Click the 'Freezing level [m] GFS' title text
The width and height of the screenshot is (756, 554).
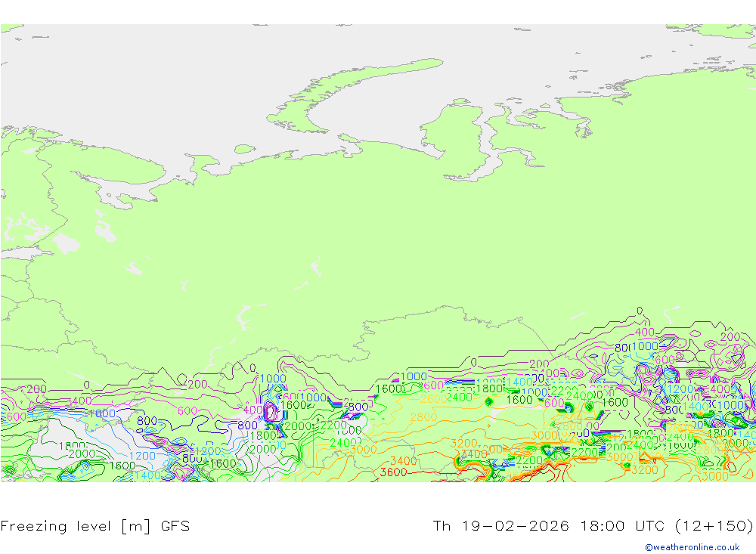(95, 525)
